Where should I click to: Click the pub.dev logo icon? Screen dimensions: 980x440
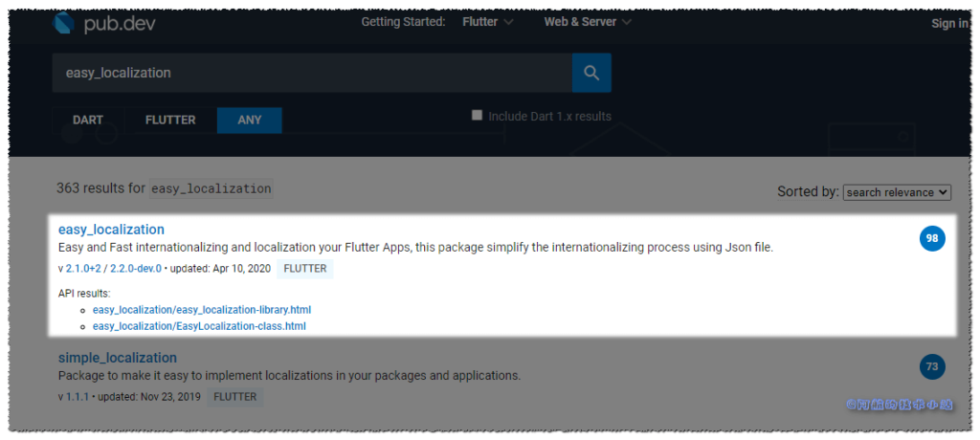pyautogui.click(x=65, y=23)
